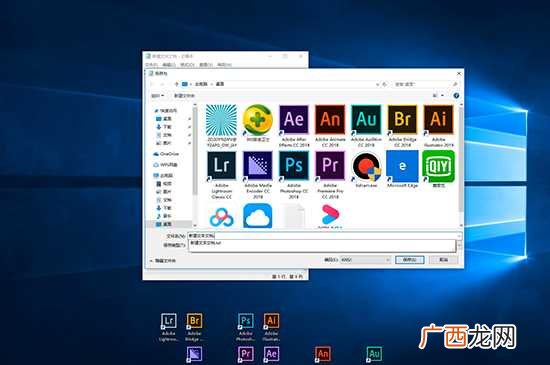550x365 pixels.
Task: Select Adobe Illustrator shortcut in file list
Action: coord(438,126)
